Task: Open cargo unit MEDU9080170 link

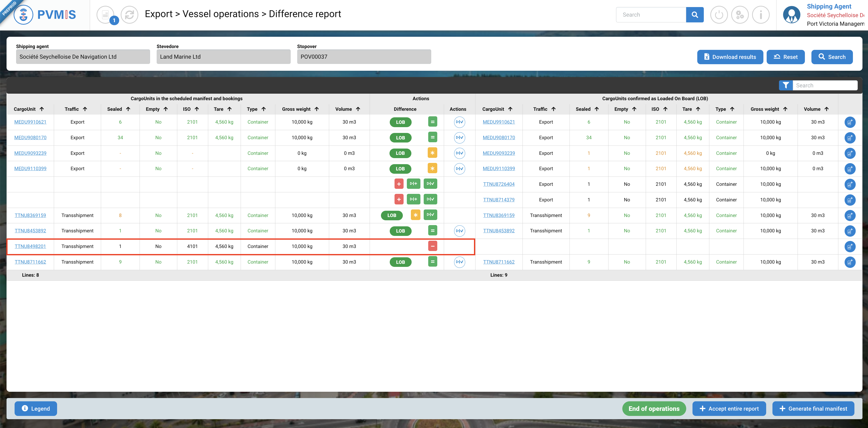Action: [x=30, y=138]
